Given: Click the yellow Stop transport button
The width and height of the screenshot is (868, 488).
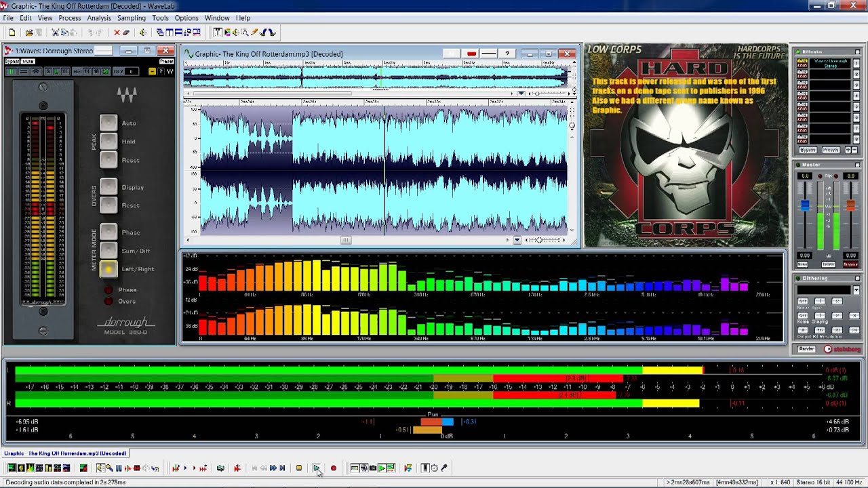Looking at the screenshot, I should (x=298, y=468).
